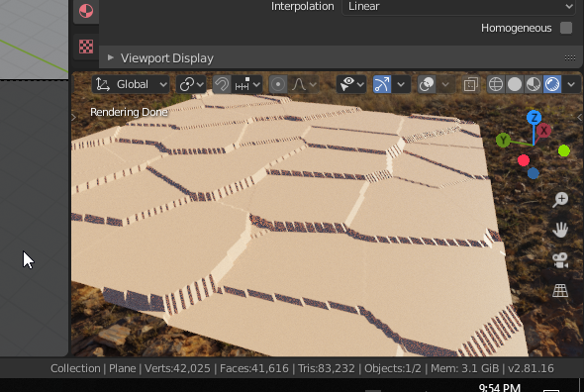Open Global transform orientation selector
The width and height of the screenshot is (584, 392).
[131, 84]
